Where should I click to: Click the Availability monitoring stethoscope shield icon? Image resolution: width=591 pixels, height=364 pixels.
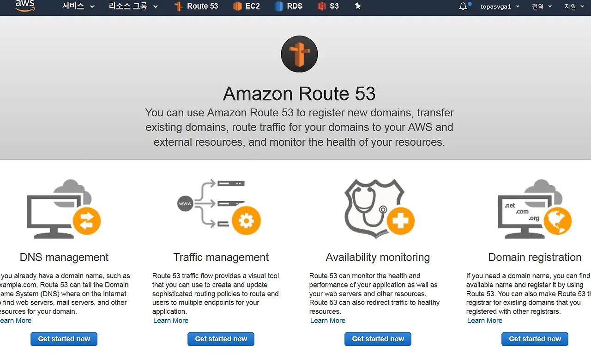[x=379, y=209]
